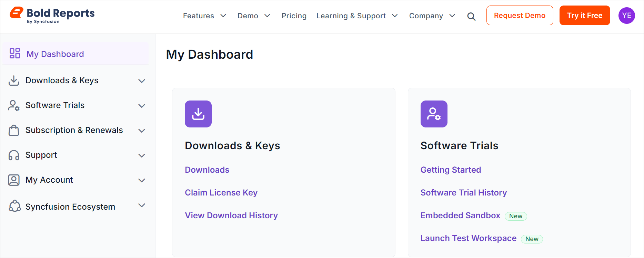644x258 pixels.
Task: Click the Downloads & Keys sidebar download icon
Action: tap(14, 80)
